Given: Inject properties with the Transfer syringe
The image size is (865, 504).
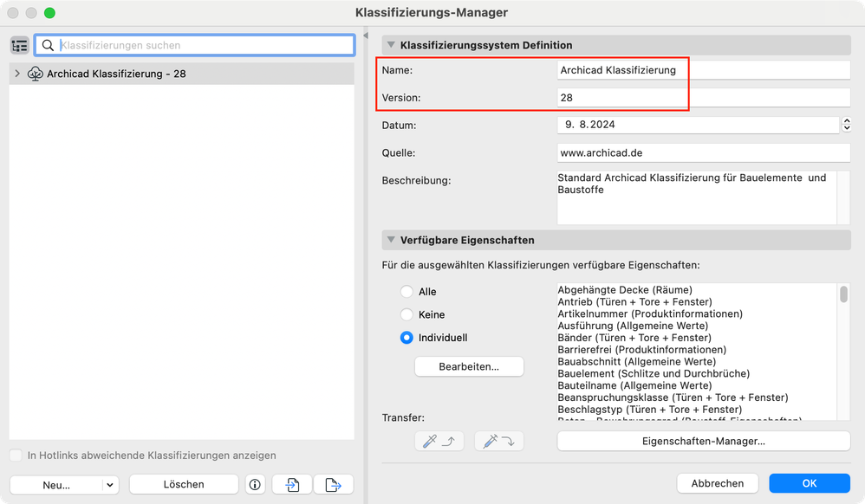Looking at the screenshot, I should [x=498, y=442].
